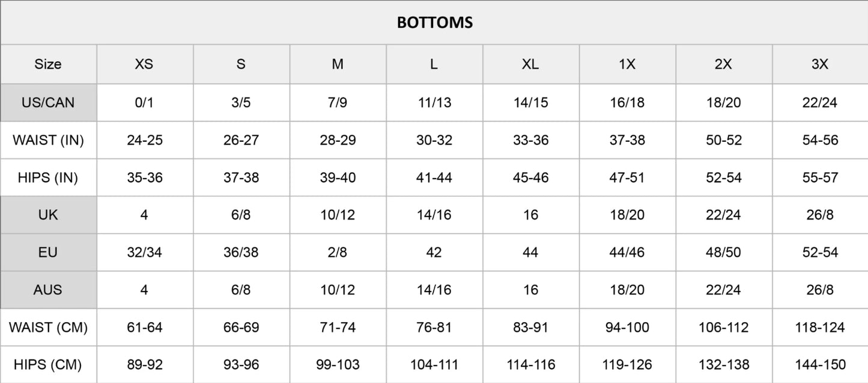This screenshot has width=868, height=383.
Task: Click the UK row label
Action: 48,215
